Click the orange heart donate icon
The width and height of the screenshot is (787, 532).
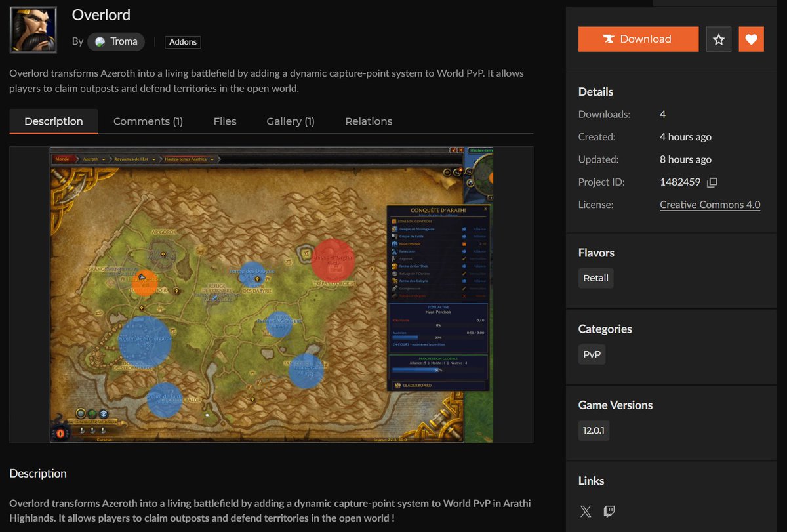[752, 39]
